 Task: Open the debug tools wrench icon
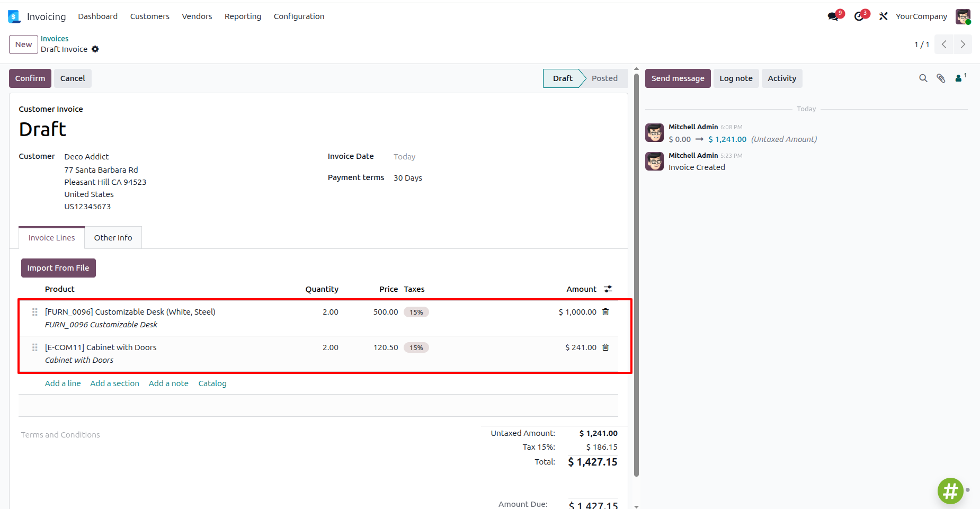tap(883, 16)
